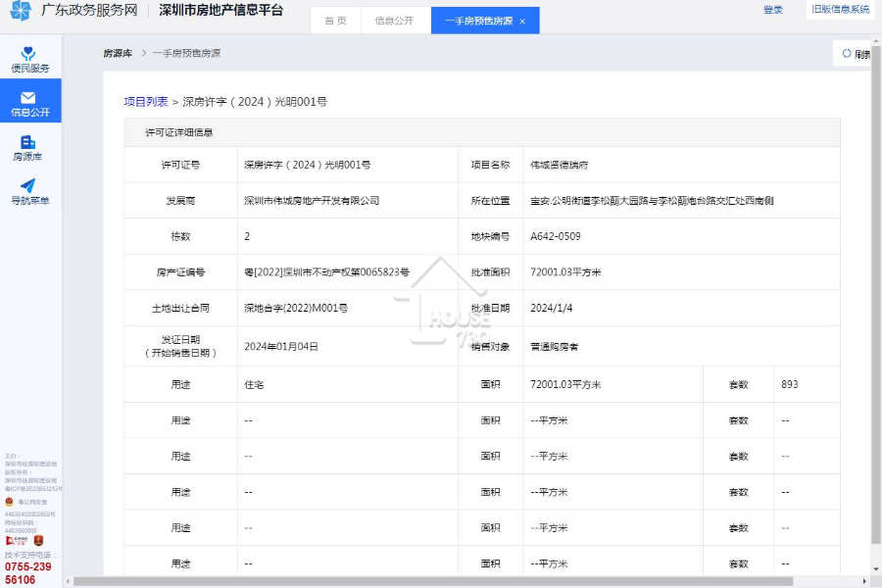Click 房源库 in the breadcrumb

click(x=118, y=54)
